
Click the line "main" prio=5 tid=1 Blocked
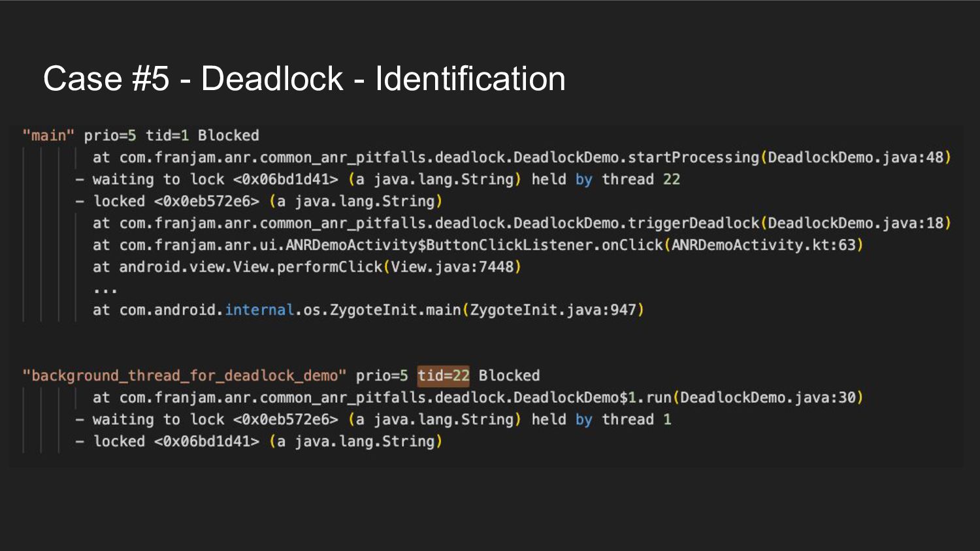tap(140, 135)
